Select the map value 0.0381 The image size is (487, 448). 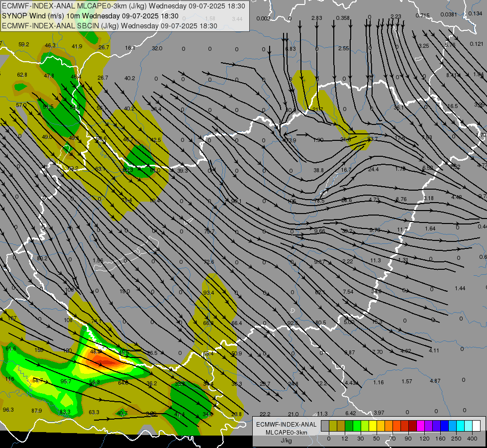coord(449,14)
